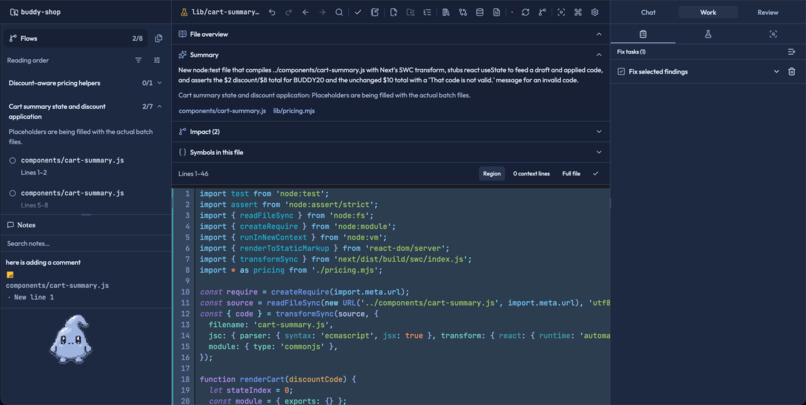This screenshot has width=806, height=405.
Task: Click the list tree toolbar icon
Action: tap(427, 12)
